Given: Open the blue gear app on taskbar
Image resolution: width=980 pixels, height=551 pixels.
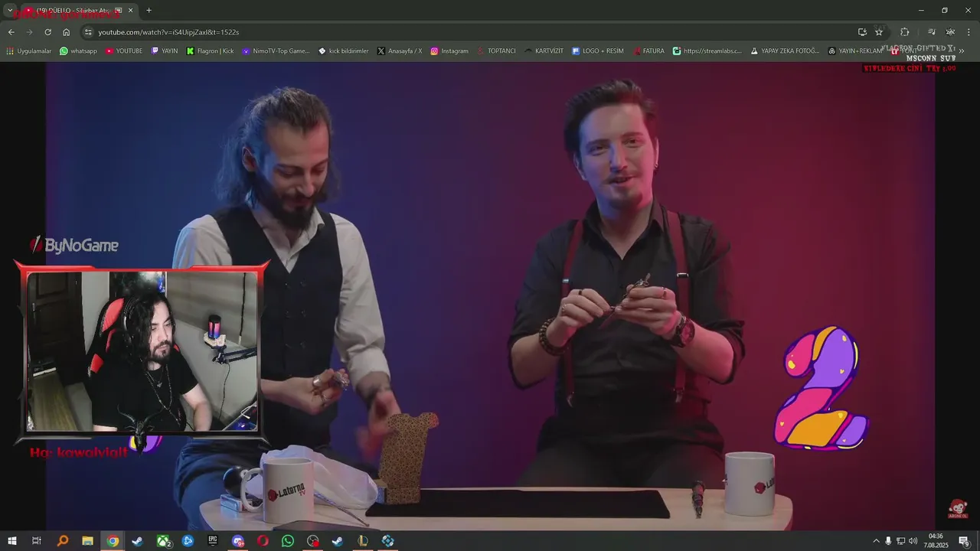Looking at the screenshot, I should point(388,541).
